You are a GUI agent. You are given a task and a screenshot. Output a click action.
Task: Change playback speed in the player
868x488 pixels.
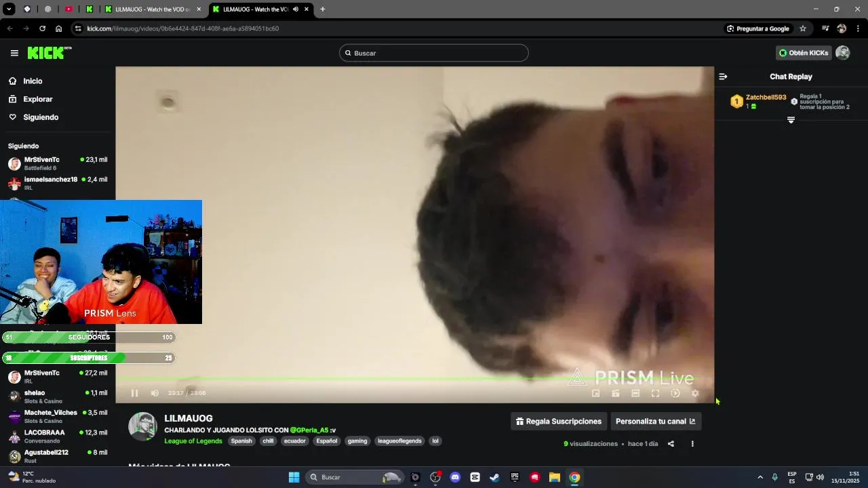click(675, 393)
